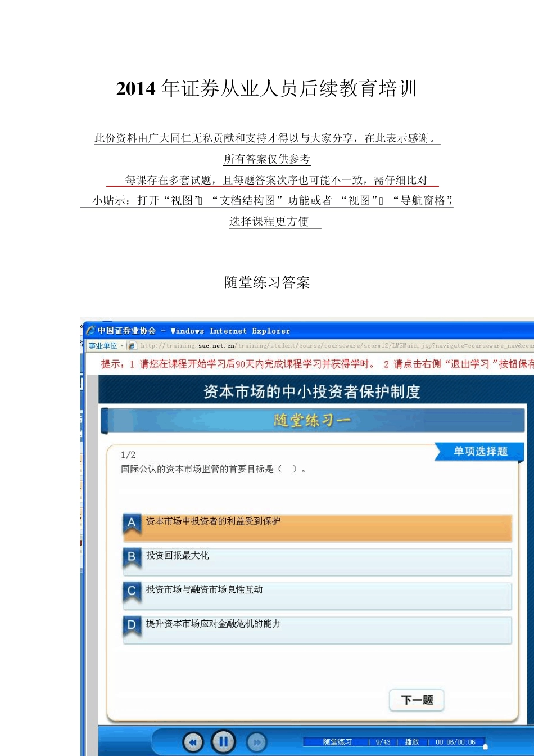The image size is (534, 756).
Task: Select answer D 提升资本市场应对金融危机的能力
Action: [x=318, y=631]
